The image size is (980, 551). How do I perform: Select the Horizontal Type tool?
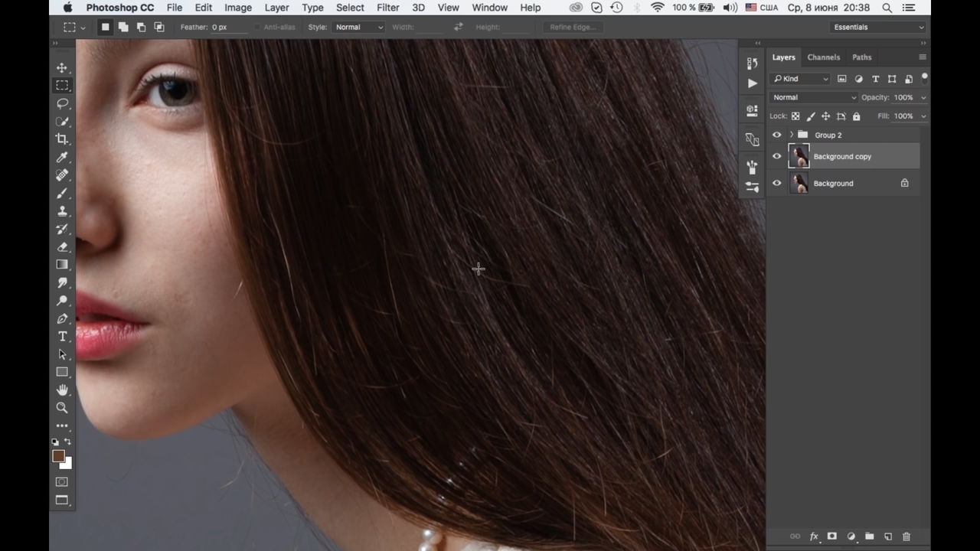click(x=62, y=337)
